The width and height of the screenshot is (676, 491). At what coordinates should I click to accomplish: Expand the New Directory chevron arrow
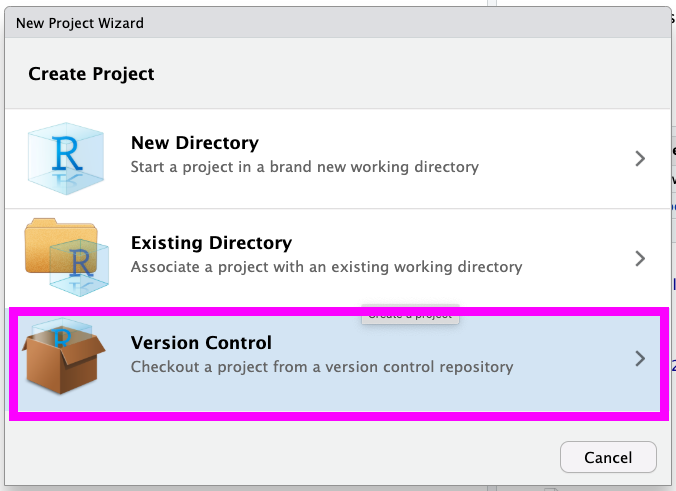pyautogui.click(x=641, y=158)
